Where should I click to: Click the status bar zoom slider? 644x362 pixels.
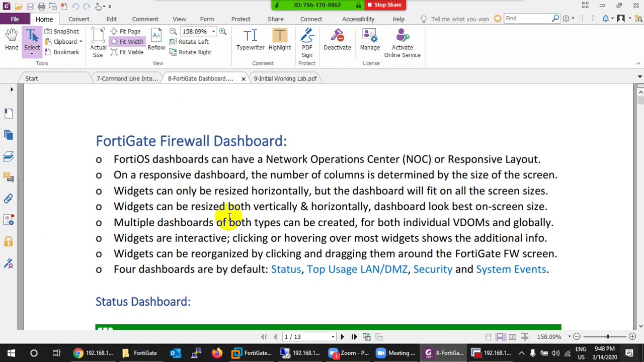point(607,337)
